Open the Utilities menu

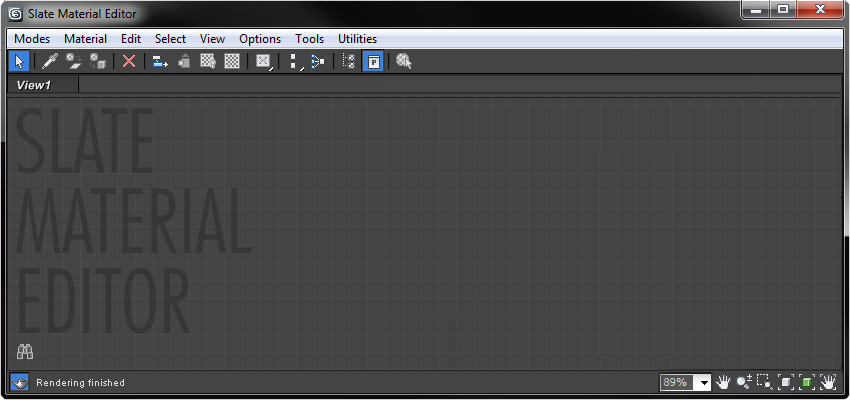[357, 39]
